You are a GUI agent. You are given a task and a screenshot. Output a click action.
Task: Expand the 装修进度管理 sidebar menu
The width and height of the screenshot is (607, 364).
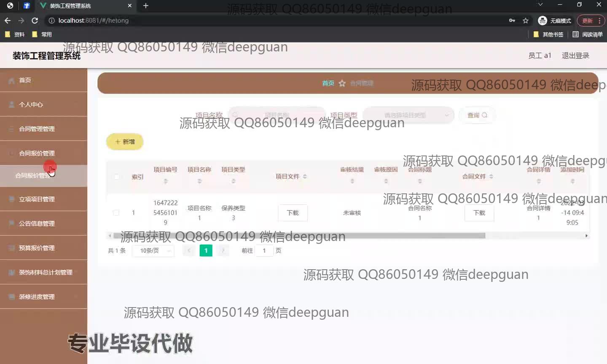pos(44,297)
